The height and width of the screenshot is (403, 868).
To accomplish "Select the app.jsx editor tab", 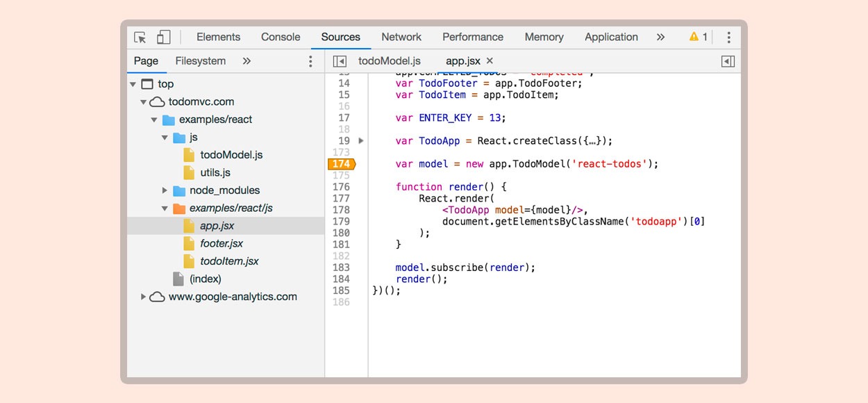I will [x=463, y=61].
